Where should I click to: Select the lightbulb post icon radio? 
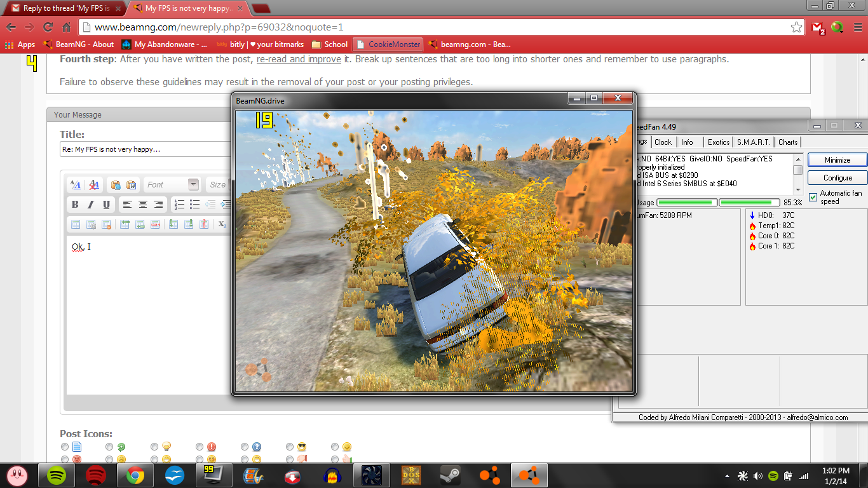tap(155, 447)
